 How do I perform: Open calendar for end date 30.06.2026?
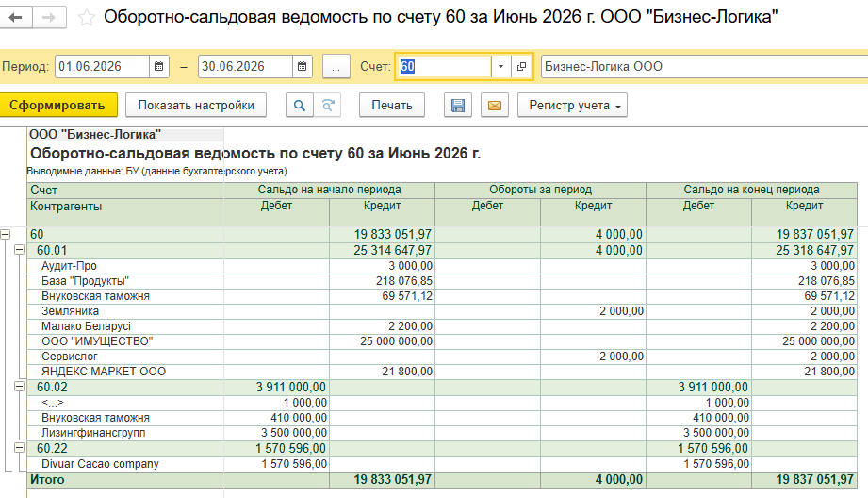303,66
